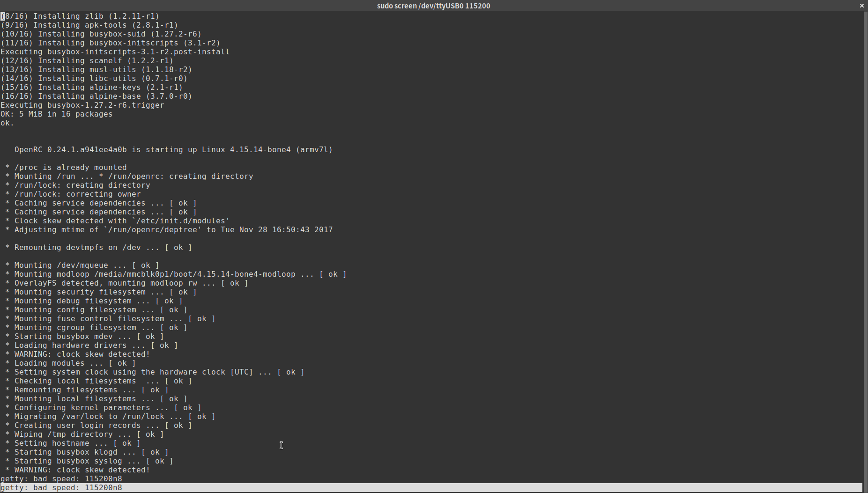This screenshot has height=493, width=868.
Task: Click line '(14/16) Installing libc-utils (0.7.1-r0)'
Action: click(x=94, y=78)
